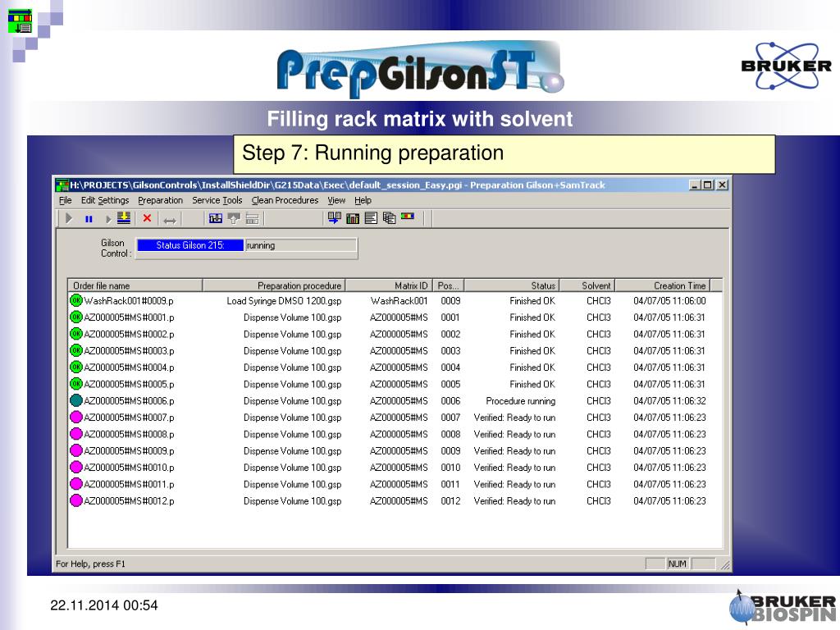Select the row AZ000005#MS#0002.p

(x=395, y=334)
